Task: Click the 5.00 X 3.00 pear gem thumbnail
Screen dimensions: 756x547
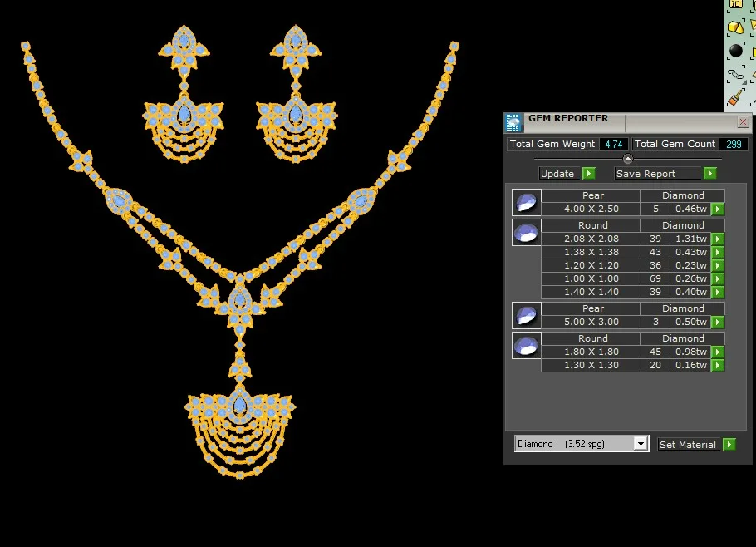Action: [x=526, y=315]
